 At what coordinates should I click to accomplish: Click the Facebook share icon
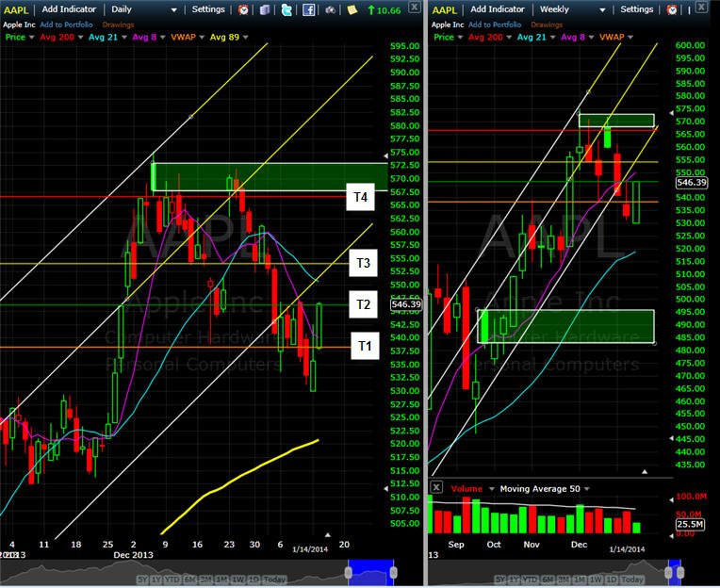point(308,9)
